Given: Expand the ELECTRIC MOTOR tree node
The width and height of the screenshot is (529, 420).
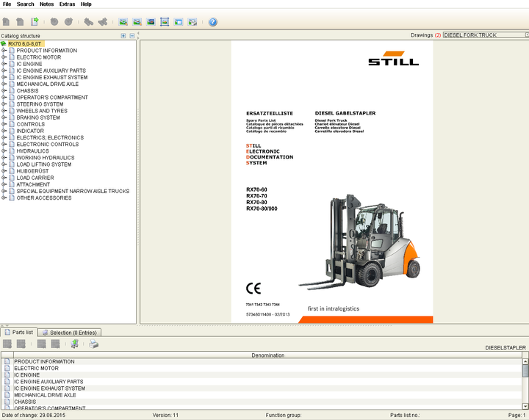Looking at the screenshot, I should (4, 57).
